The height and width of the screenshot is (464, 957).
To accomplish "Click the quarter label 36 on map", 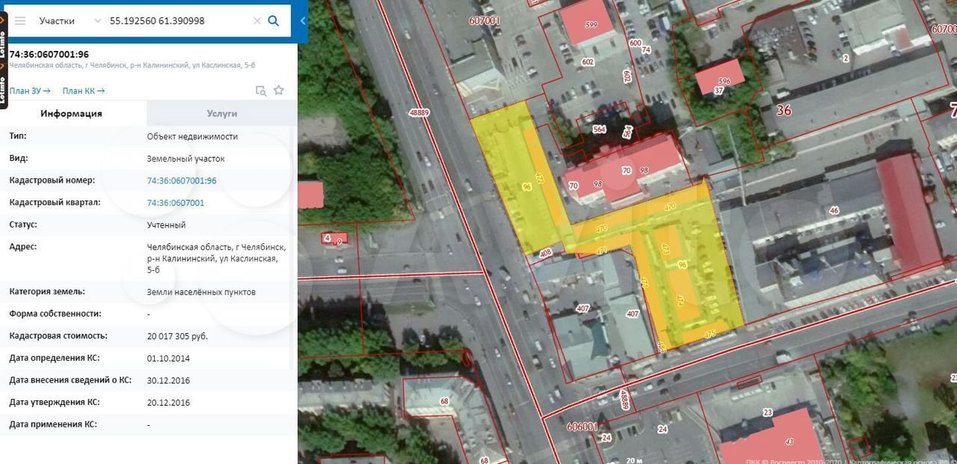I will 783,110.
